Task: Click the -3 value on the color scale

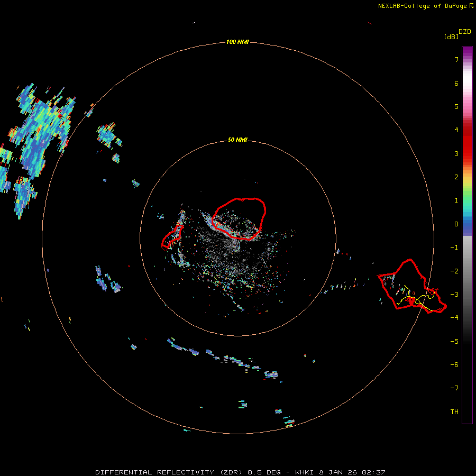Action: coord(454,295)
